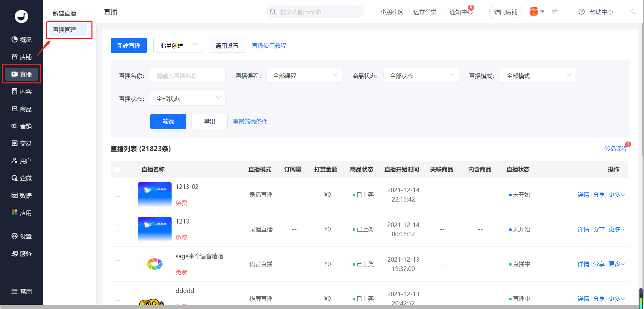Click the help center question-mark icon
Viewport: 644px width, 309px height.
click(x=581, y=12)
